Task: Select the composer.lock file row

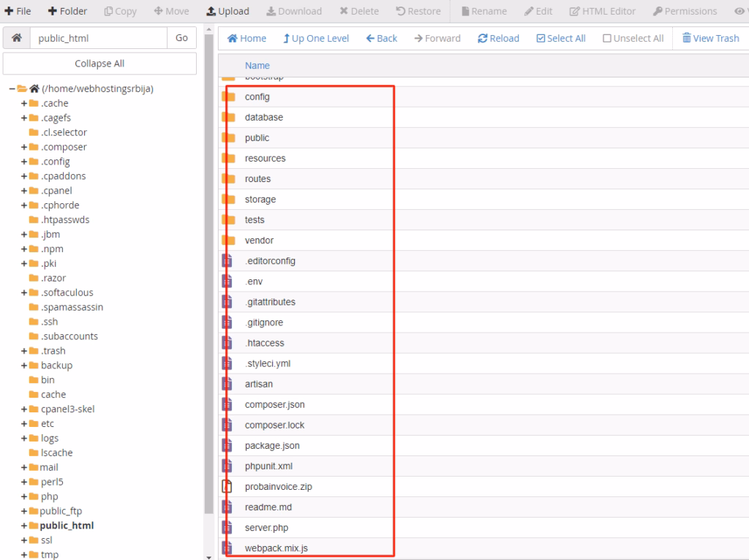Action: click(483, 425)
